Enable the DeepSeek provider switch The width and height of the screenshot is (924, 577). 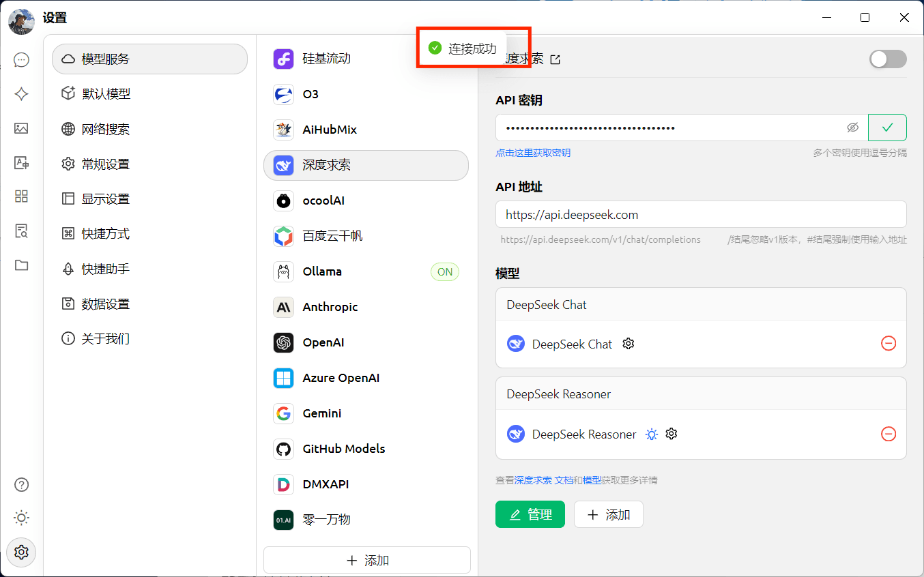888,59
